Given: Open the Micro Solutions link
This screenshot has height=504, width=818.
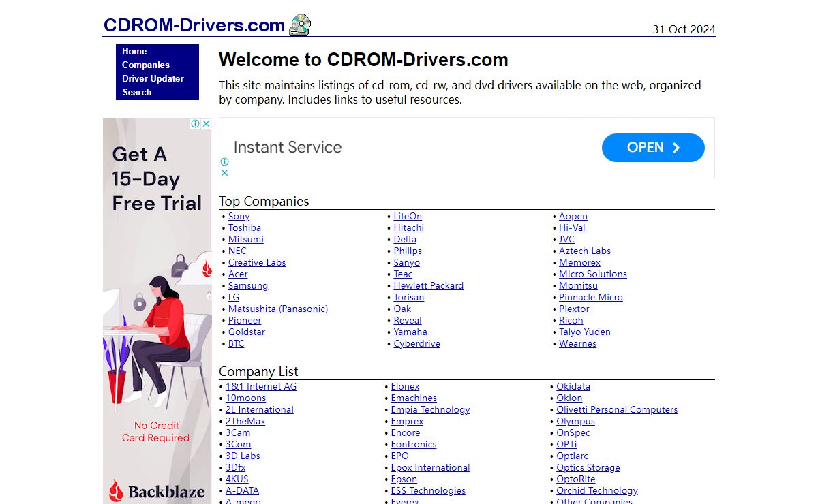Looking at the screenshot, I should [x=593, y=274].
